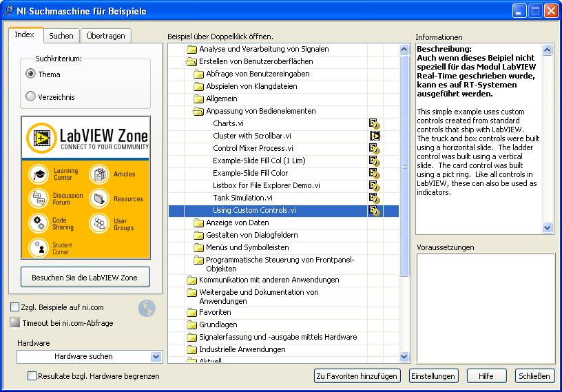Click the folder icon of Favoriten

(192, 312)
